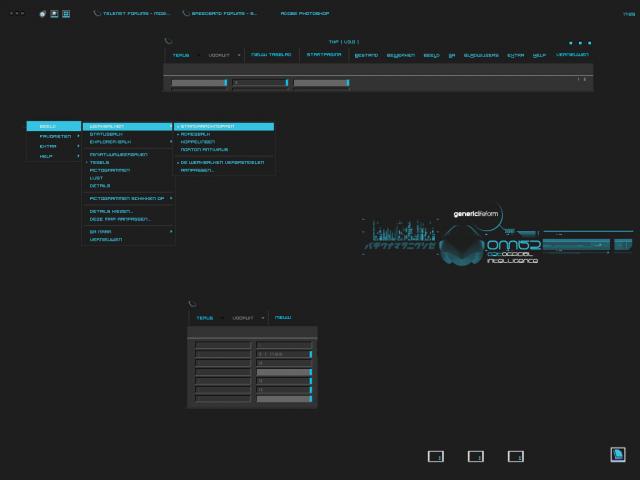The height and width of the screenshot is (480, 640).
Task: Switch to Speedband Forums taskbar window
Action: (220, 13)
